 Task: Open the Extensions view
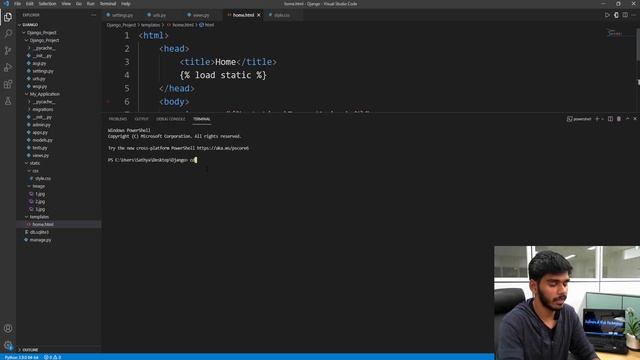8,84
